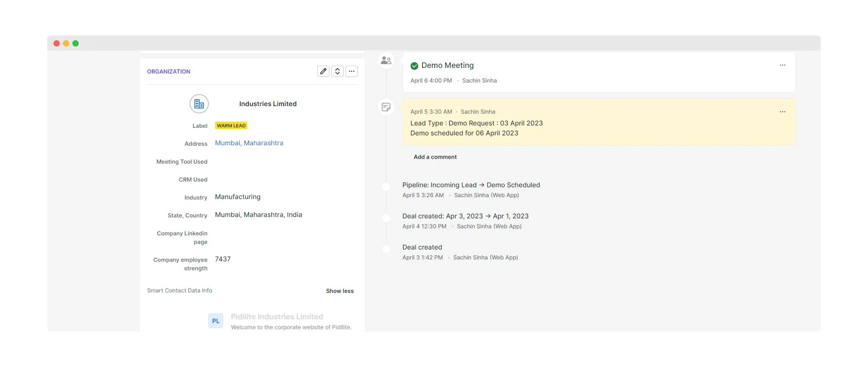This screenshot has width=868, height=367.
Task: Click April 6 4:00 PM meeting timestamp
Action: pyautogui.click(x=431, y=81)
